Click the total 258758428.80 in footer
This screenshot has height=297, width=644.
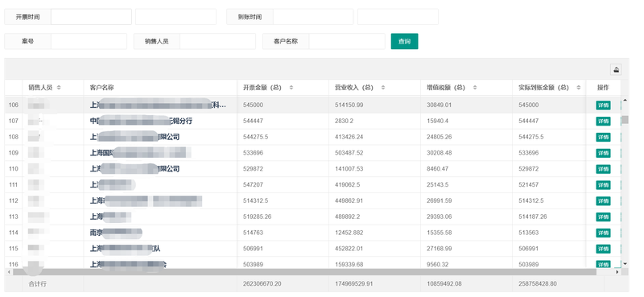point(538,284)
